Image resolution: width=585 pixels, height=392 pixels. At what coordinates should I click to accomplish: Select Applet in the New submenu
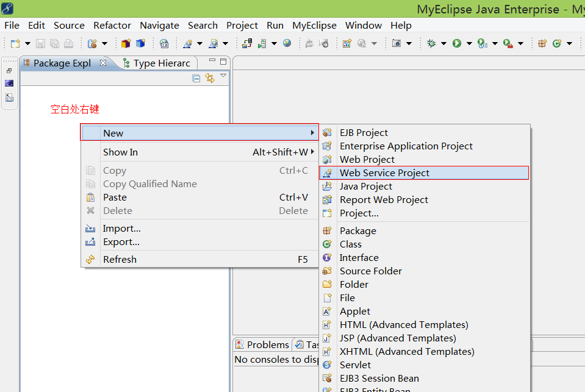pyautogui.click(x=424, y=312)
